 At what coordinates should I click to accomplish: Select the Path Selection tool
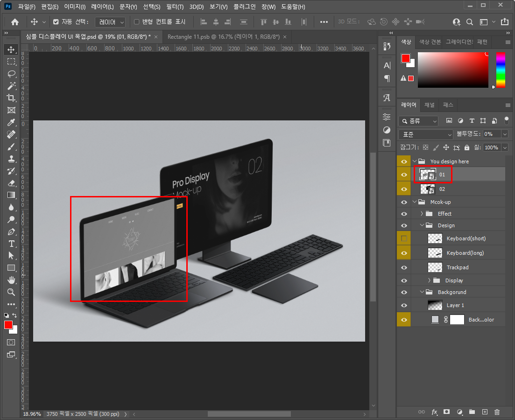click(11, 255)
